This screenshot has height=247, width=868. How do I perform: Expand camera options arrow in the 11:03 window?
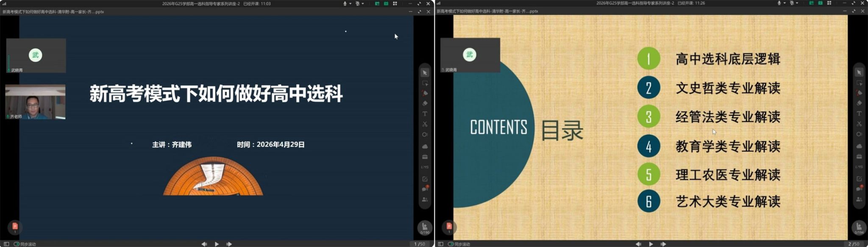(363, 3)
